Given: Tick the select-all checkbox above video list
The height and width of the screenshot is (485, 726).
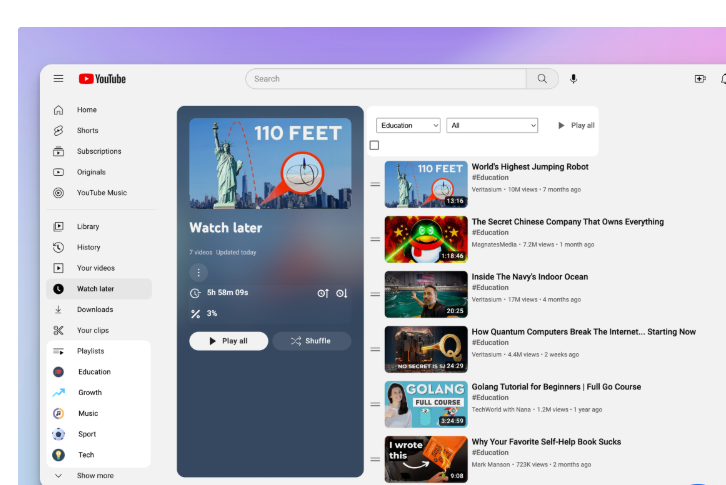Looking at the screenshot, I should coord(375,145).
